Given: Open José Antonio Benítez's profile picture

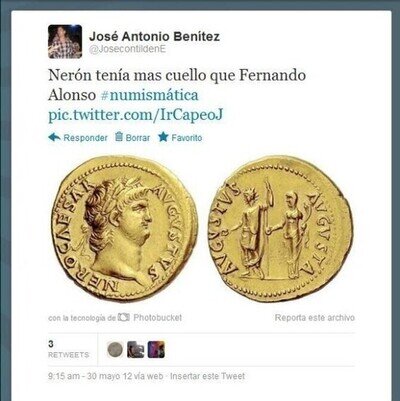Looking at the screenshot, I should [x=65, y=42].
